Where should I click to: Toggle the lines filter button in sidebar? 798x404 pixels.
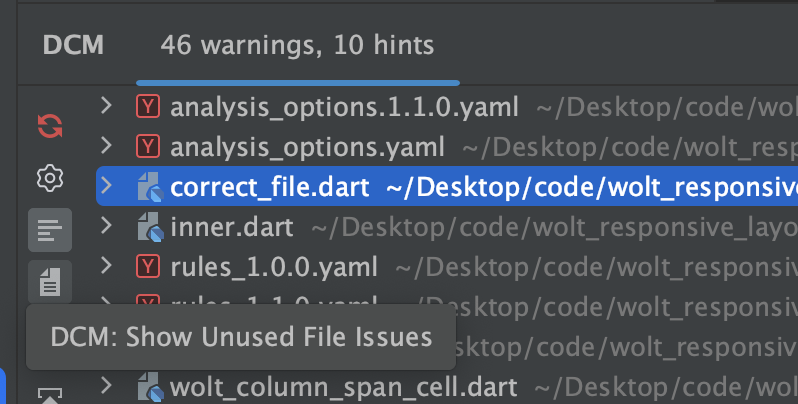50,230
